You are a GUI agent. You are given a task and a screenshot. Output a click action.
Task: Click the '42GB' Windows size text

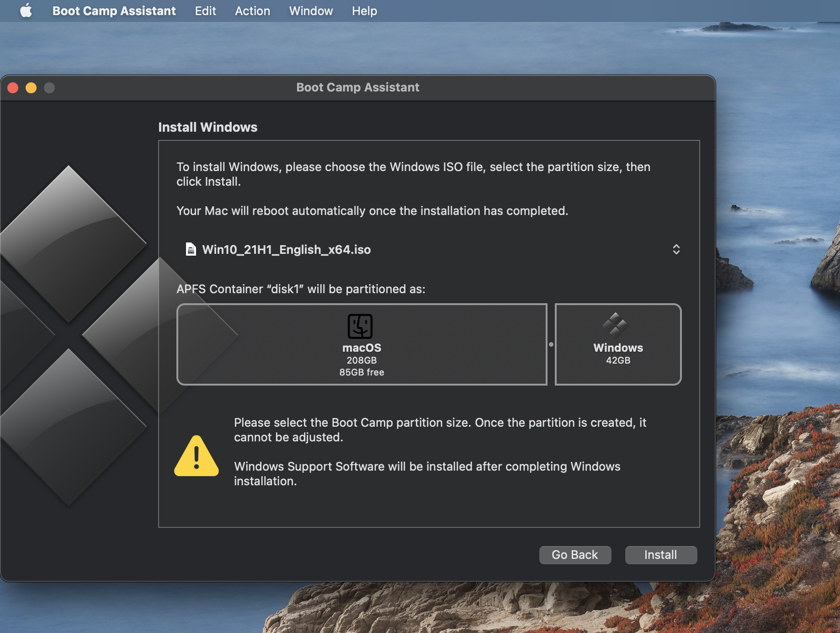click(x=618, y=360)
